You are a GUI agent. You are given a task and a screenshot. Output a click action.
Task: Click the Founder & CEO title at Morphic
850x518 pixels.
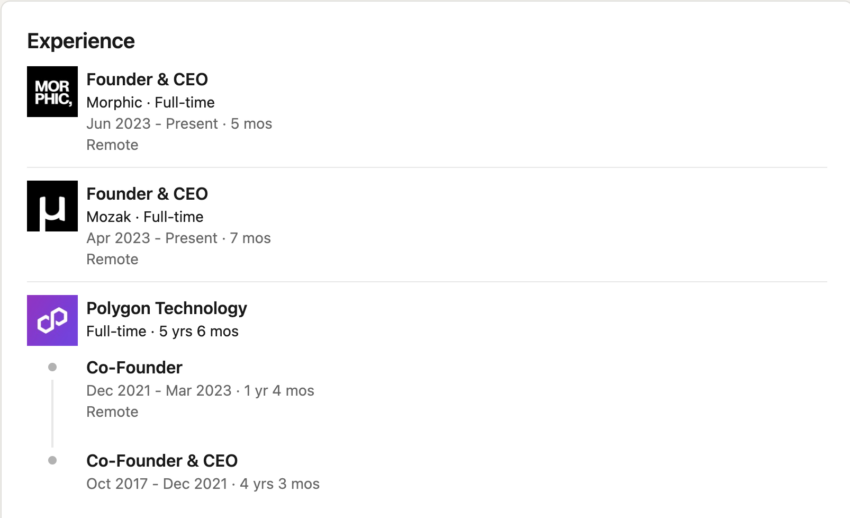147,80
